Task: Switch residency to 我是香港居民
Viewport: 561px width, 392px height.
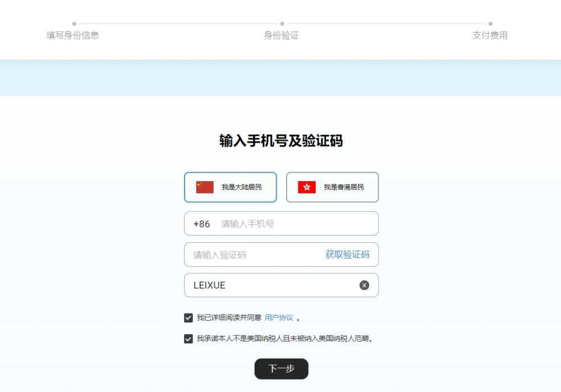Action: click(332, 187)
